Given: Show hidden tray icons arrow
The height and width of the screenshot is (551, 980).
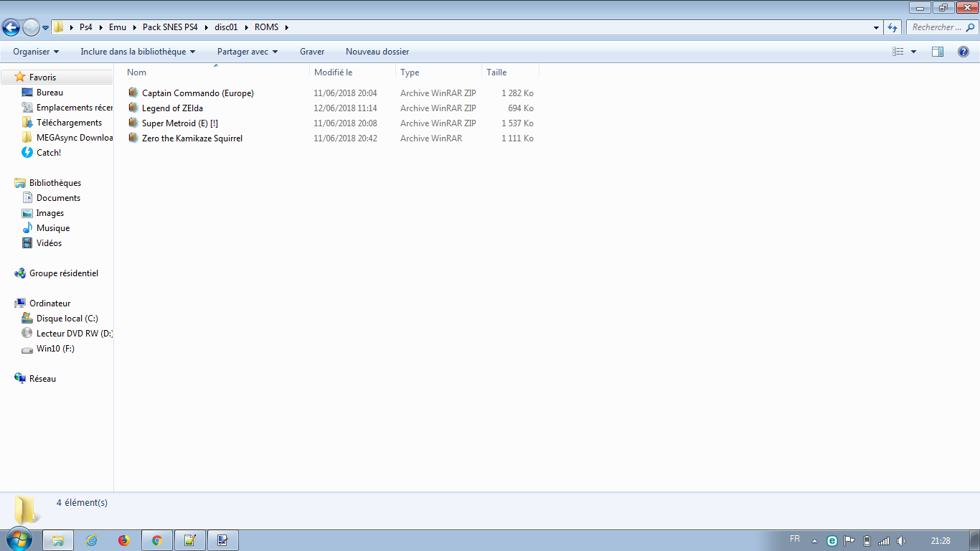Looking at the screenshot, I should (x=814, y=541).
